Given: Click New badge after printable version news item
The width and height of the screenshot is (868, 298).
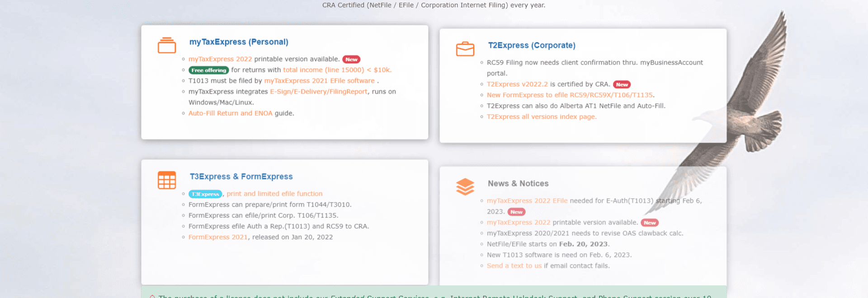Looking at the screenshot, I should tap(650, 223).
